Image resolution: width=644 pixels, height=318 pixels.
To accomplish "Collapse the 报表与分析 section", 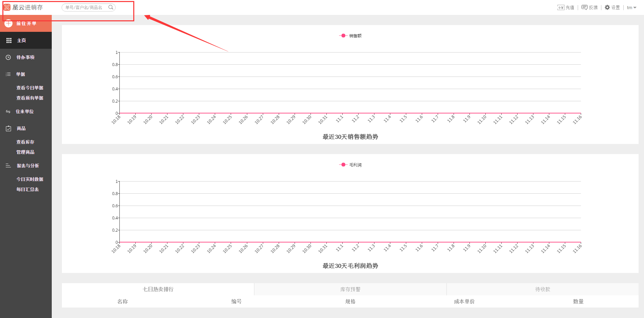I will pos(28,166).
